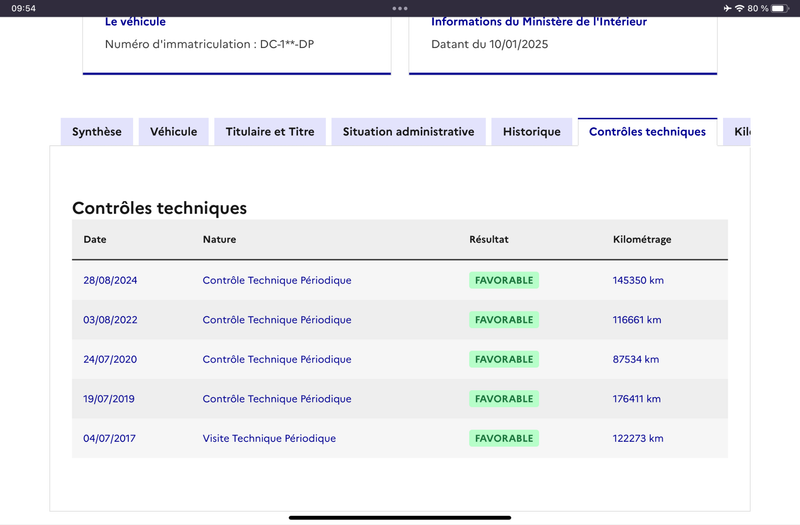Select the Contrôles techniques tab
The width and height of the screenshot is (800, 525).
click(647, 132)
